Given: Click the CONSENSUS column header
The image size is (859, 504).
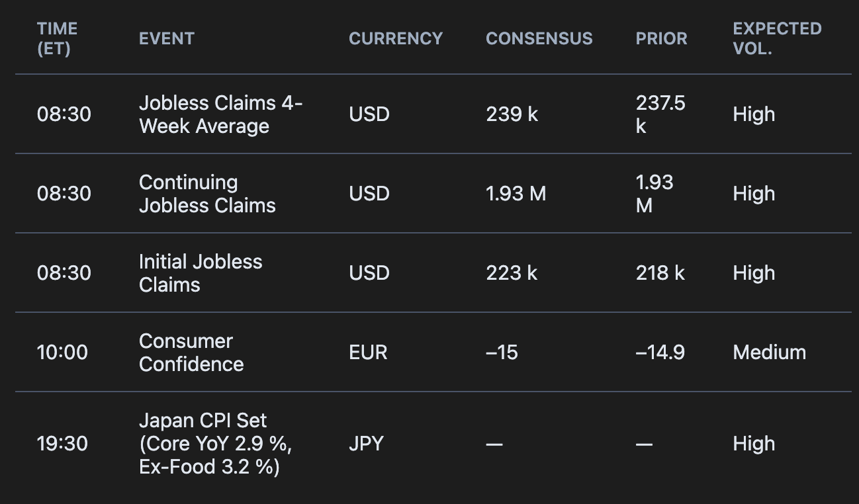Looking at the screenshot, I should [x=539, y=38].
